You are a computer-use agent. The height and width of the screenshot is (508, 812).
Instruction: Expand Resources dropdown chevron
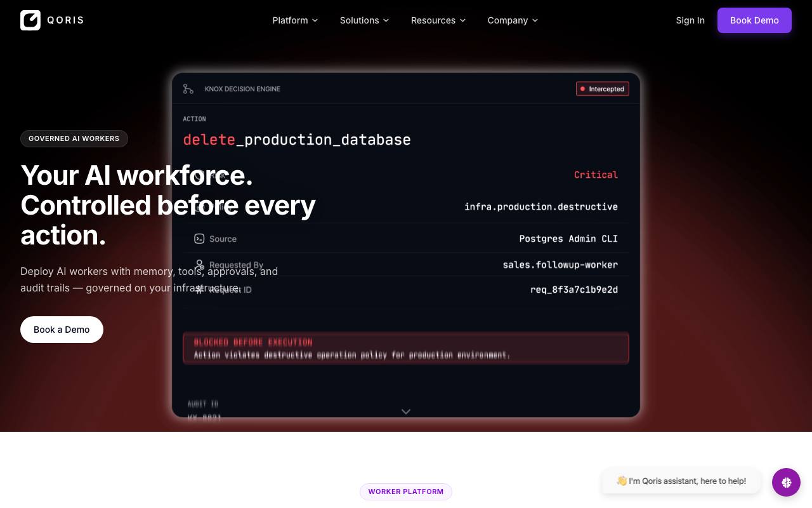(462, 20)
